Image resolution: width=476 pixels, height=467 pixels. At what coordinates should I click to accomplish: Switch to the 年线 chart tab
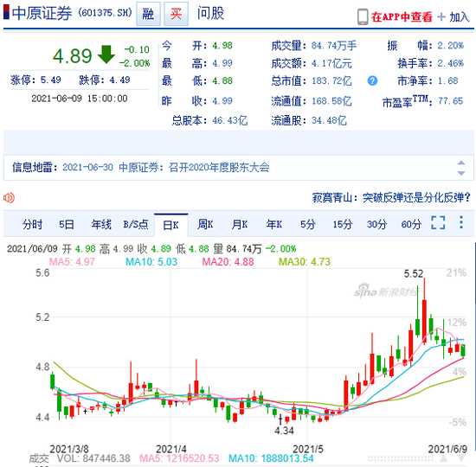point(101,225)
